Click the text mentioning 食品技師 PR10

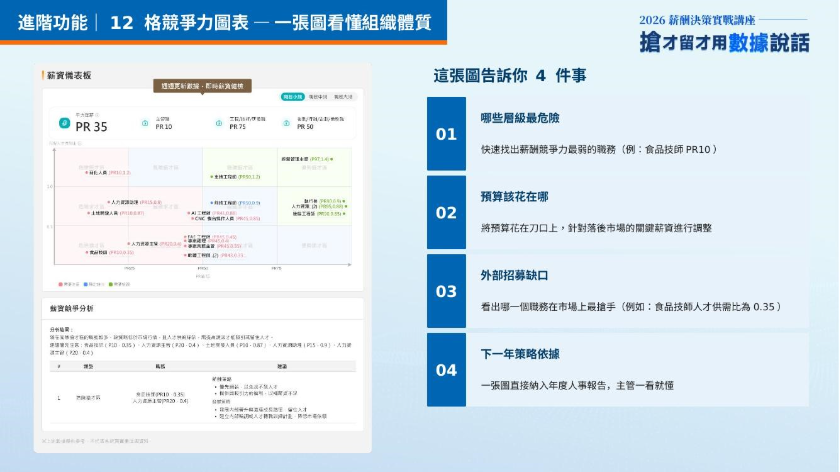tap(598, 149)
